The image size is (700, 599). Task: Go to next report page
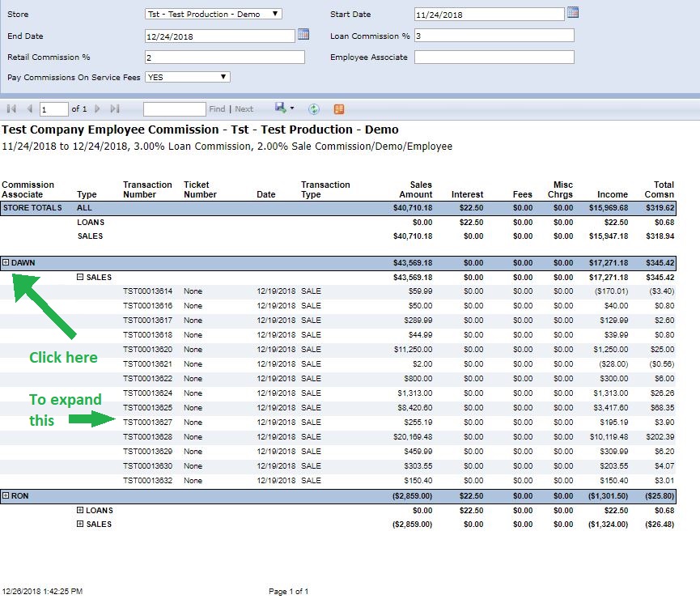[x=97, y=108]
